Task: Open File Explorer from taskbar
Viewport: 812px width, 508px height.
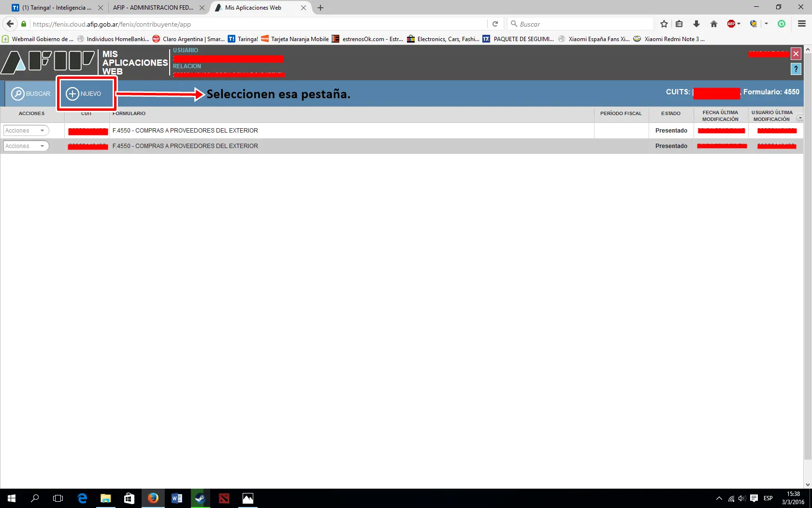Action: tap(105, 498)
